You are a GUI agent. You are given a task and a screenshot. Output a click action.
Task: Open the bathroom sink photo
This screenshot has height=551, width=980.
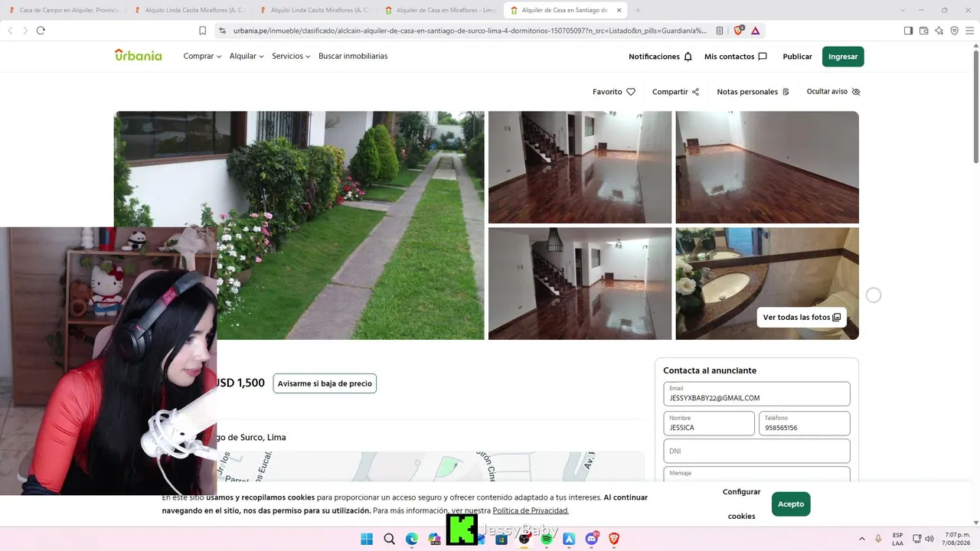767,283
